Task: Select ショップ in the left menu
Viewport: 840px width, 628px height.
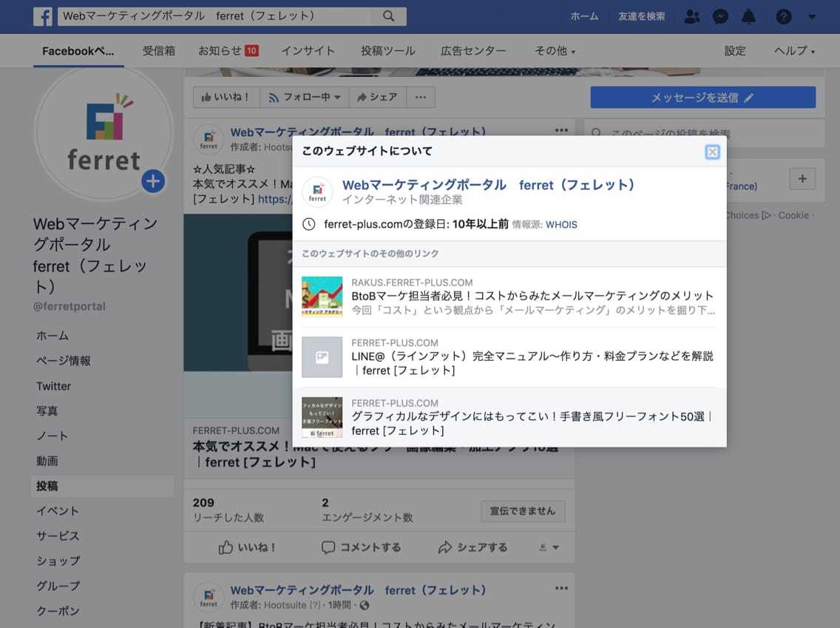Action: click(58, 561)
